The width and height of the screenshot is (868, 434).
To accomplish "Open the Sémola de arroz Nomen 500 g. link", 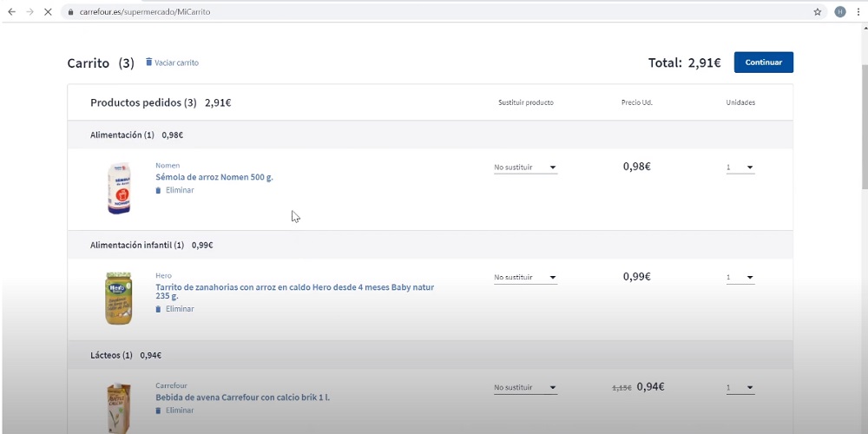I will pyautogui.click(x=214, y=177).
